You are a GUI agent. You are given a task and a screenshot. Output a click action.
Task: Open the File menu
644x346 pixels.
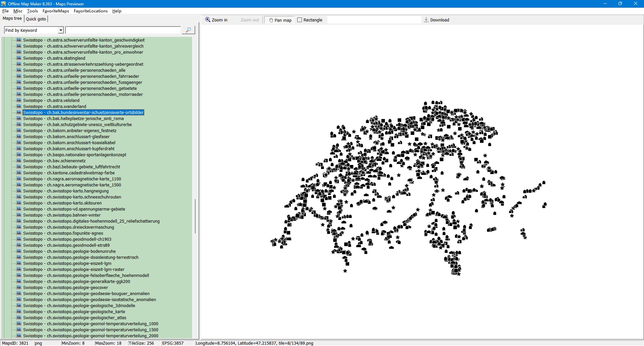[5, 11]
